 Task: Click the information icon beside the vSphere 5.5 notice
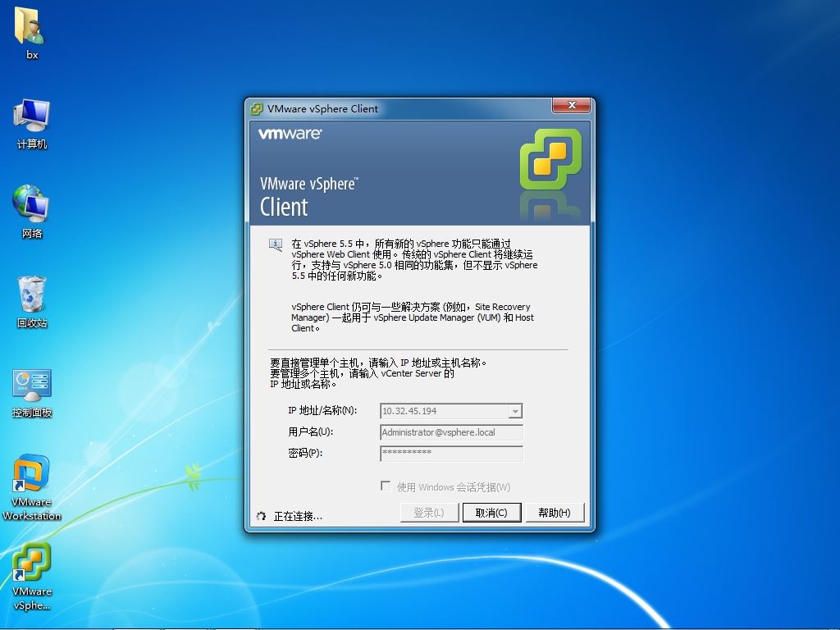click(x=276, y=245)
